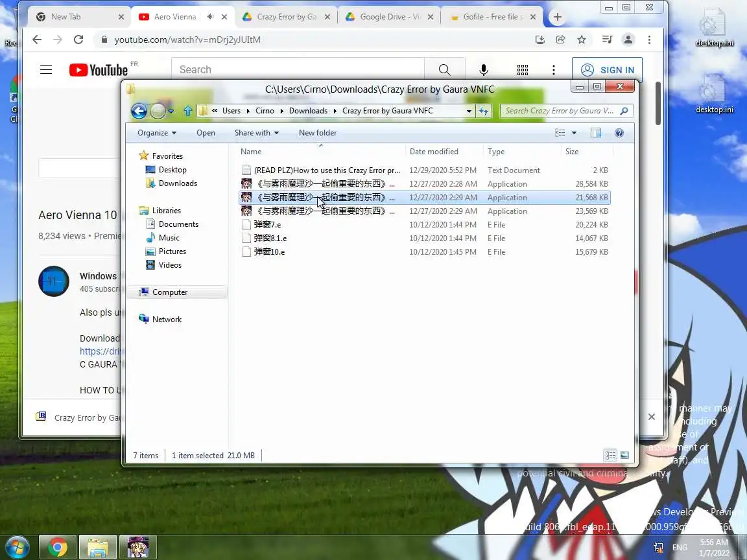747x560 pixels.
Task: Click the New folder button
Action: (x=318, y=133)
